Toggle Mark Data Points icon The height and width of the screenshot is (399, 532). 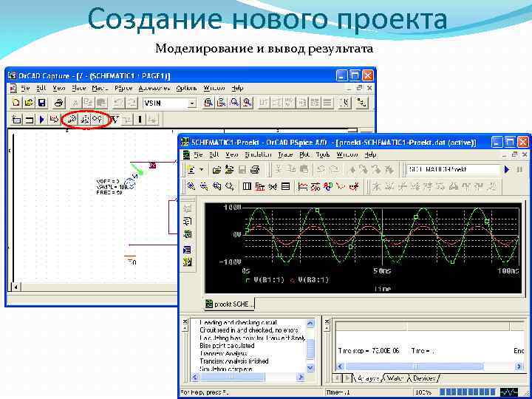pyautogui.click(x=341, y=186)
